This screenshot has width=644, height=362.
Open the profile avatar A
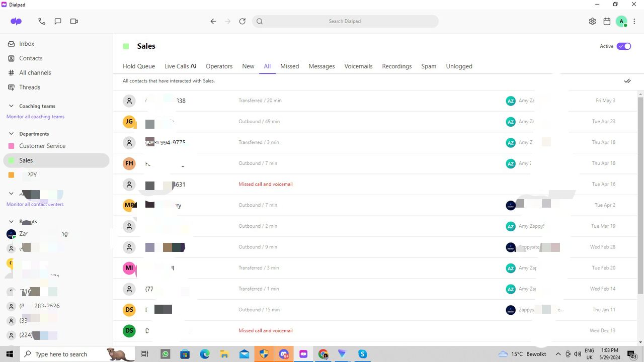tap(622, 21)
